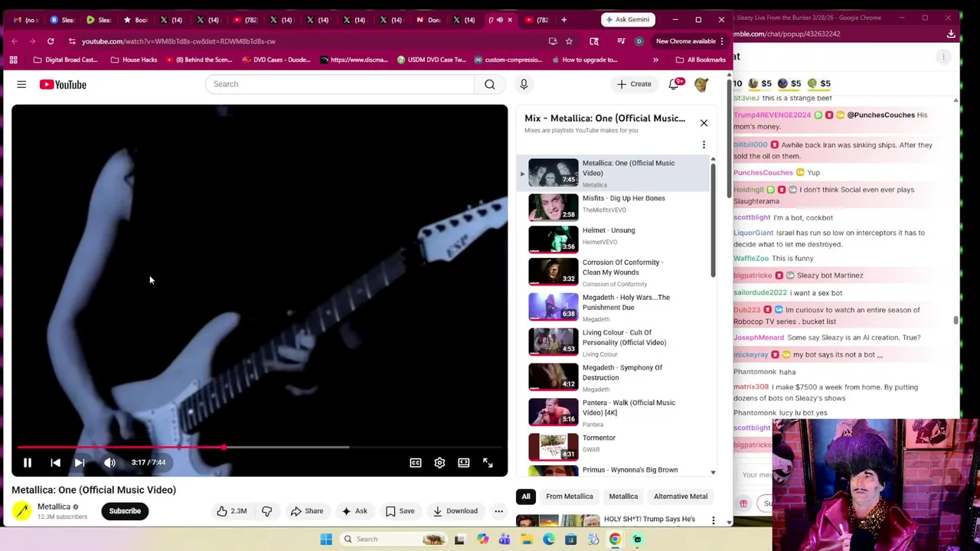This screenshot has height=551, width=980.
Task: Open the gift icon in chat window
Action: click(743, 504)
